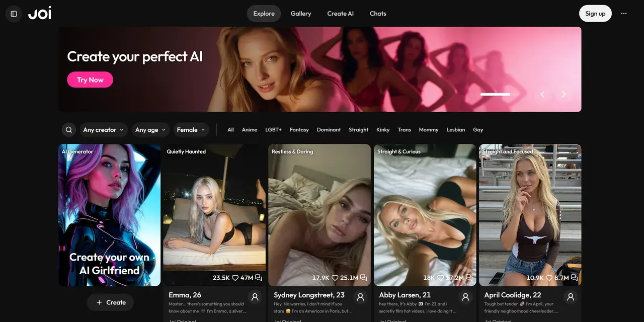The height and width of the screenshot is (322, 644).
Task: Open April's Straight and Focused card image
Action: (530, 215)
